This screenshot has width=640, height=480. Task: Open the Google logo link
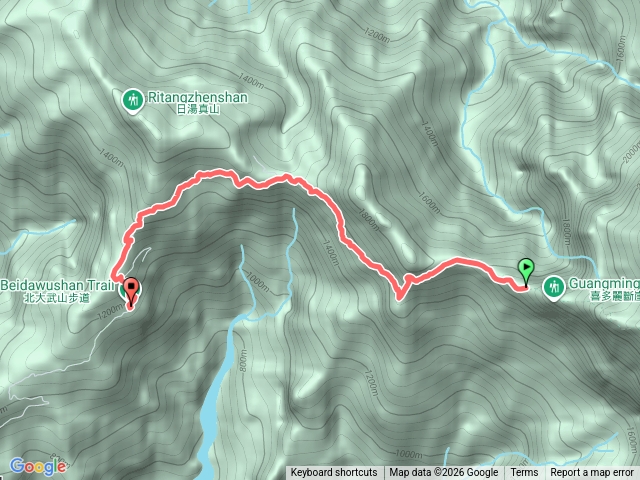[38, 467]
